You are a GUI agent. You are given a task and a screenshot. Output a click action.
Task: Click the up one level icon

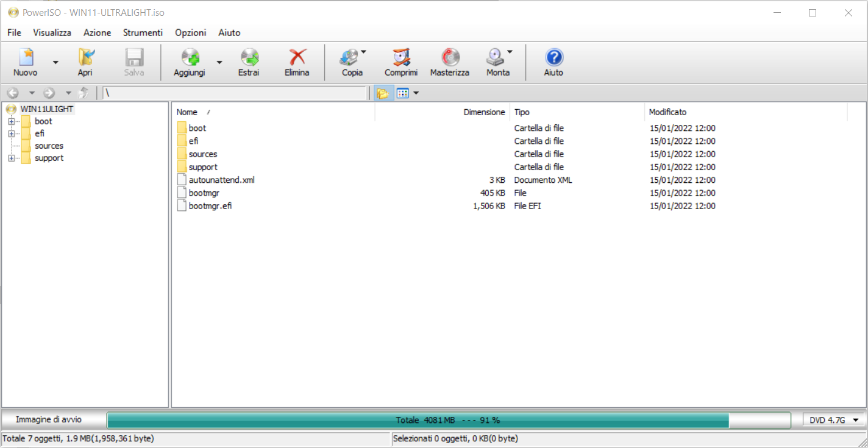(x=84, y=93)
